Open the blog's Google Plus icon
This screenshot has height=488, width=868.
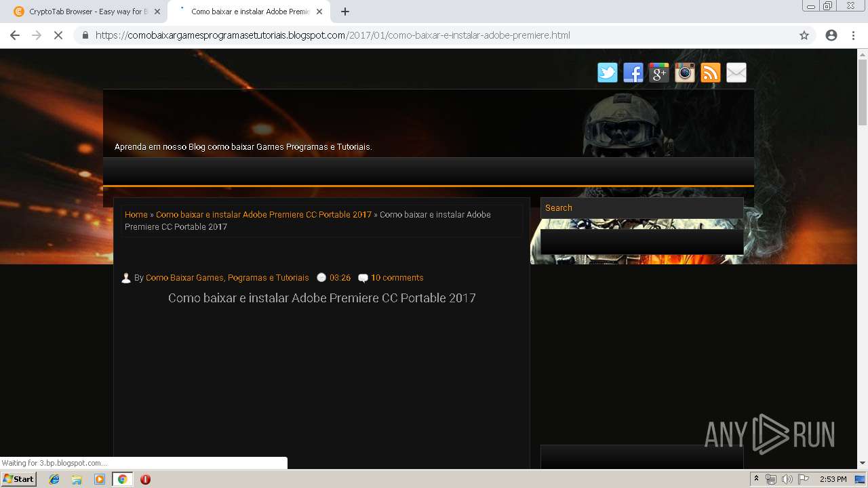pos(659,73)
